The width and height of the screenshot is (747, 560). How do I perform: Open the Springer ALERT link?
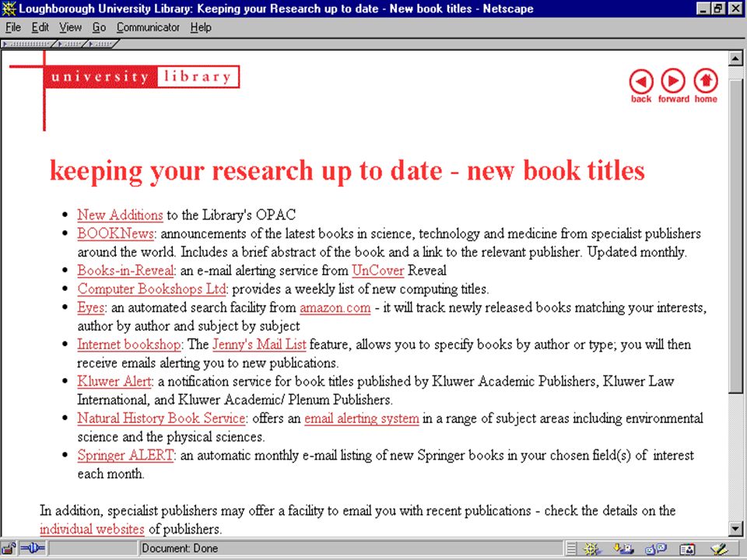pos(126,455)
